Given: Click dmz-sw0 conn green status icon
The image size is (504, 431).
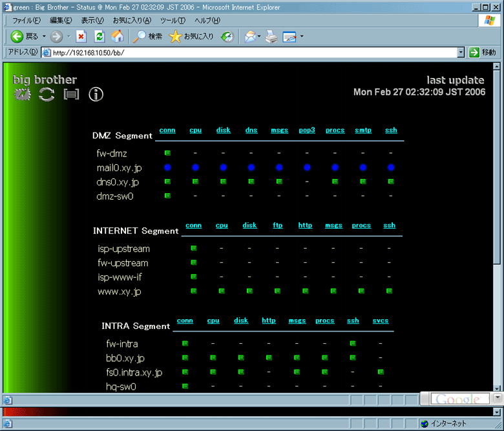Looking at the screenshot, I should (x=167, y=195).
